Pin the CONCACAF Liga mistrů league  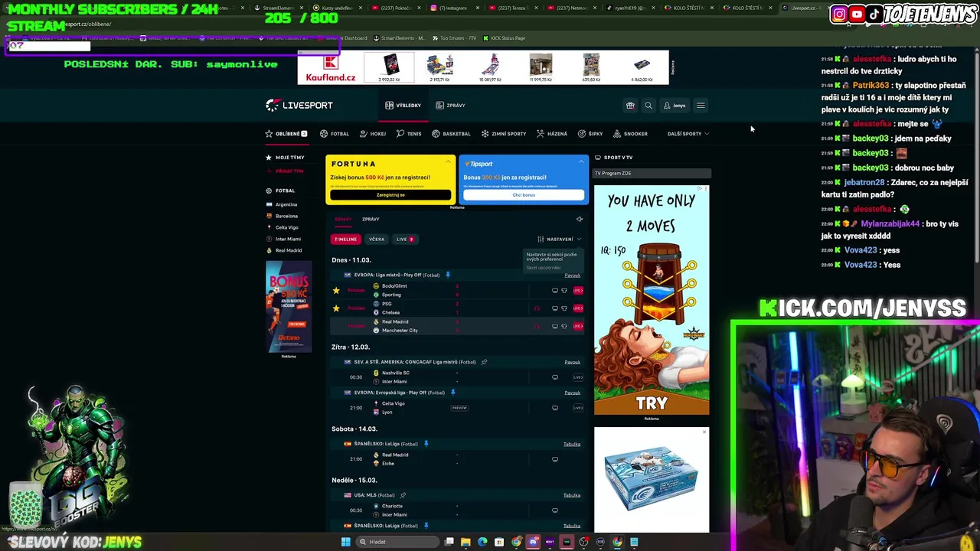tap(484, 362)
